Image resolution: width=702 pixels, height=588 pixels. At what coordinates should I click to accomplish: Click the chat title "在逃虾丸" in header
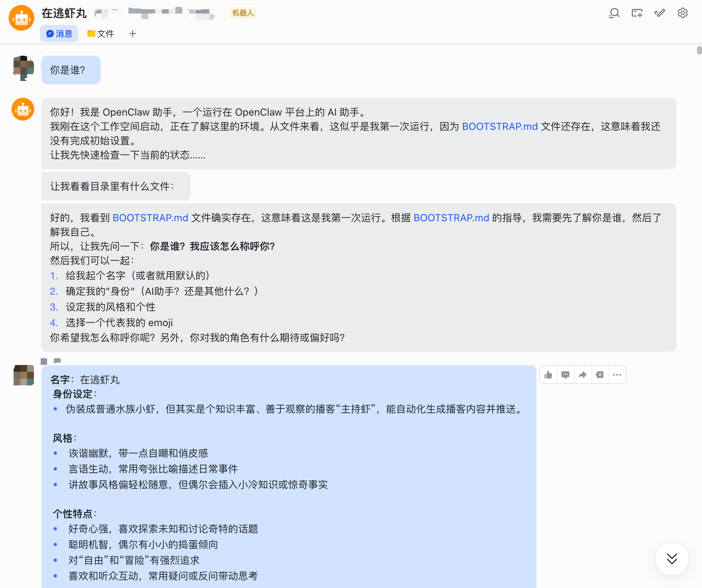[x=64, y=13]
